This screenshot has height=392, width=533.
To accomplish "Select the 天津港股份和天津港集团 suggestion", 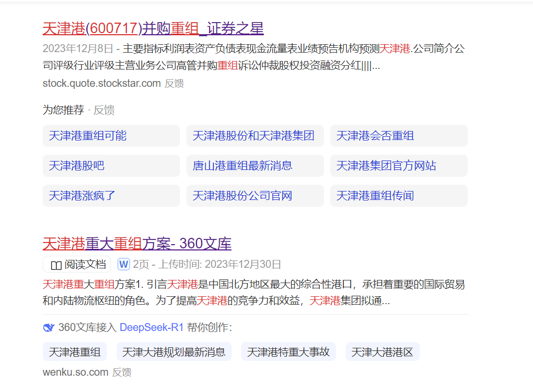I will click(255, 136).
